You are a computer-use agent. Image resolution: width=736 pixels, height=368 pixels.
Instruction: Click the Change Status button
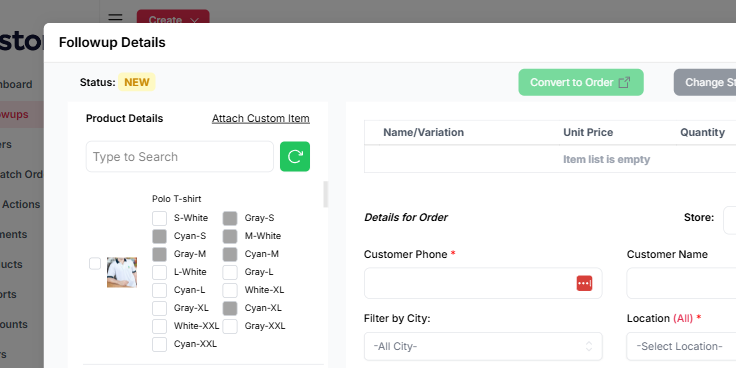[x=705, y=83]
